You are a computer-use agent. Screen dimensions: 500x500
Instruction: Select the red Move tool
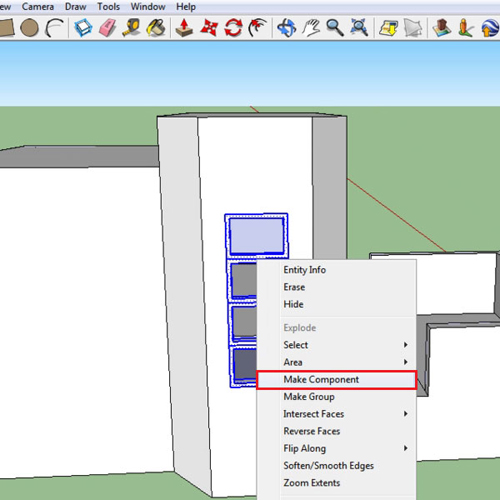point(209,28)
